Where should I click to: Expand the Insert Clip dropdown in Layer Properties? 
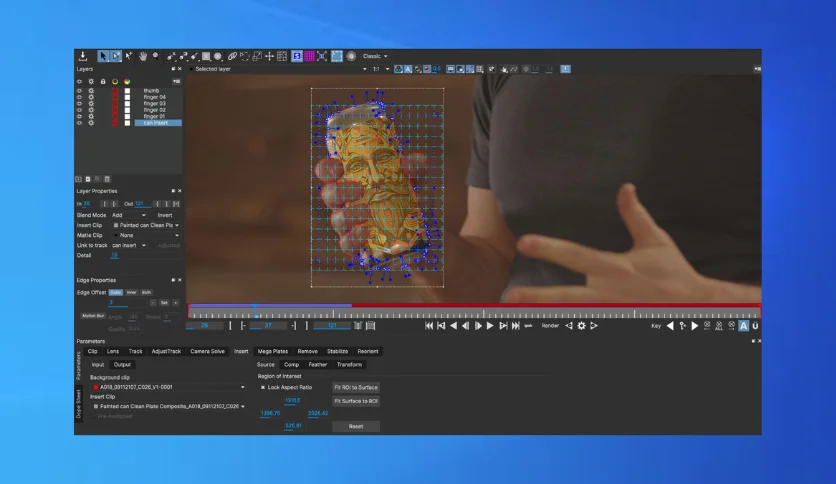146,225
